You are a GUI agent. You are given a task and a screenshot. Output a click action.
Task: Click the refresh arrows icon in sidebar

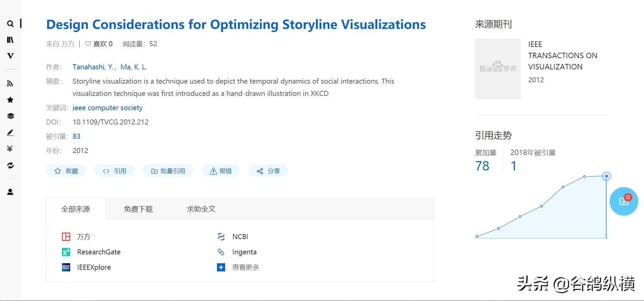10,165
